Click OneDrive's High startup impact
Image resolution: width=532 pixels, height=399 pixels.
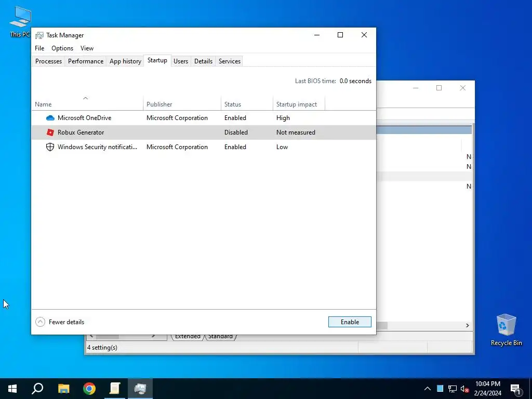[283, 118]
